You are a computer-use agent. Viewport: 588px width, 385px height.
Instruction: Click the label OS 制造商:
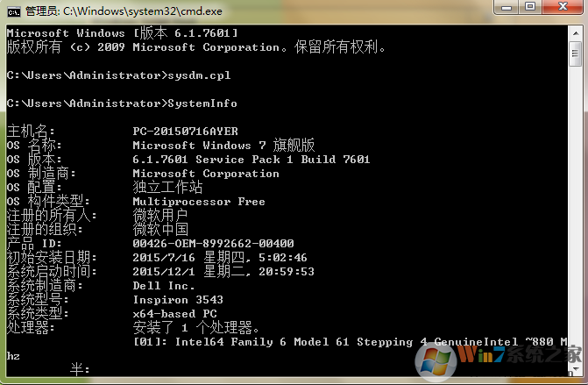pos(41,173)
